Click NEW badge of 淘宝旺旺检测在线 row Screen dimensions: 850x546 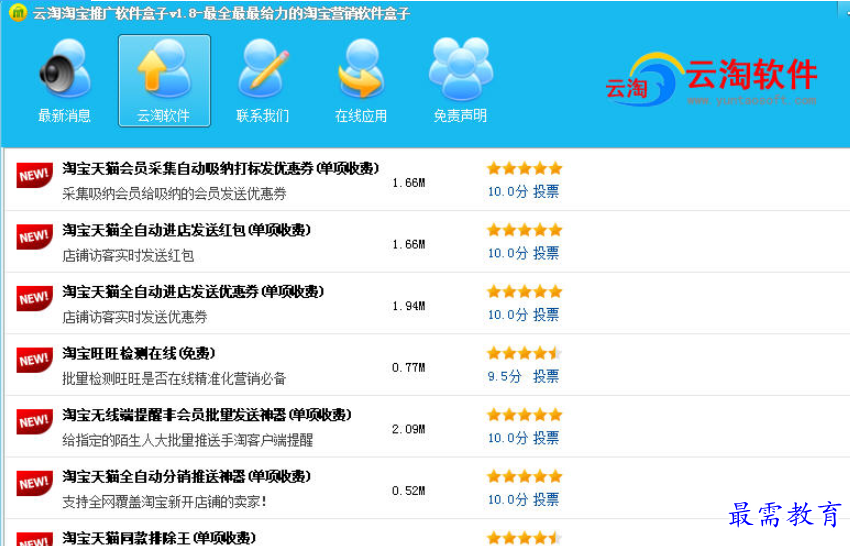click(x=34, y=359)
